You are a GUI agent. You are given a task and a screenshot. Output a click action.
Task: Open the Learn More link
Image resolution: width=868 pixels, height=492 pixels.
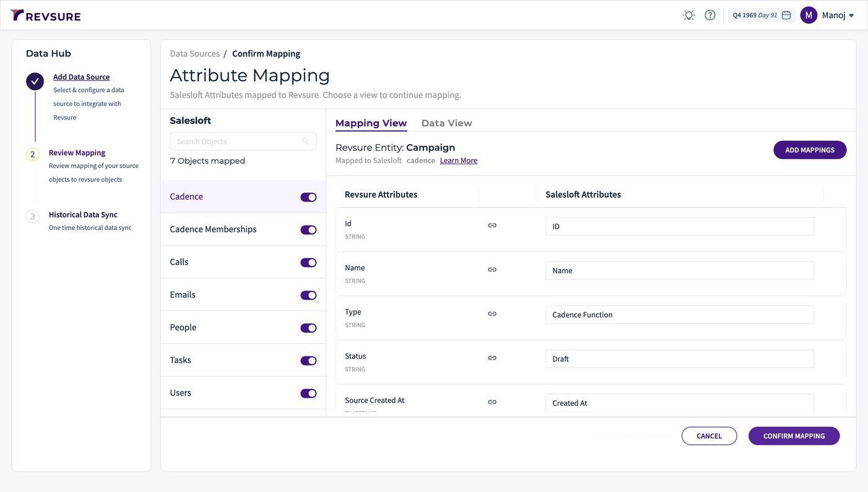tap(459, 160)
